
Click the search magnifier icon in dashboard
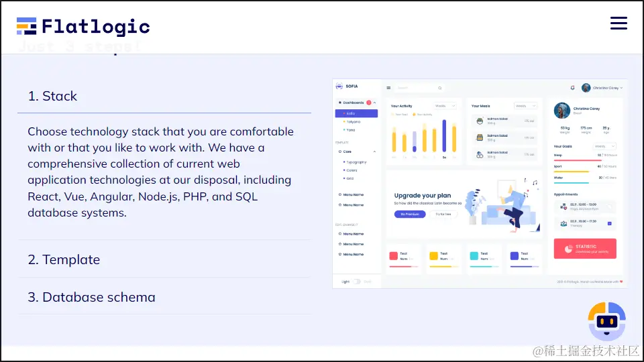(440, 88)
